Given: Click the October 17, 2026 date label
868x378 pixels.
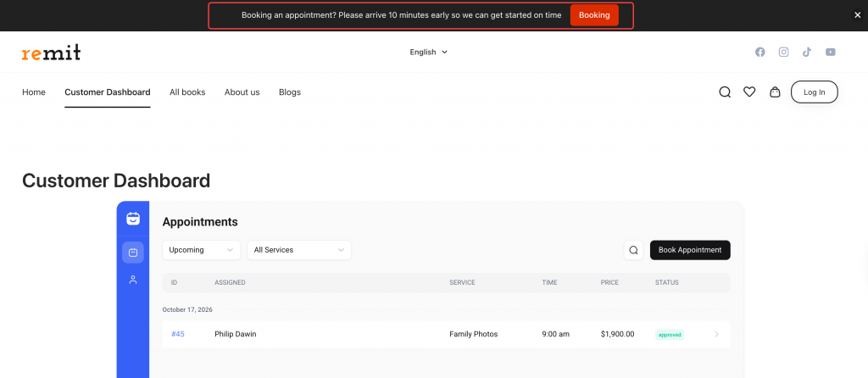Looking at the screenshot, I should 187,310.
